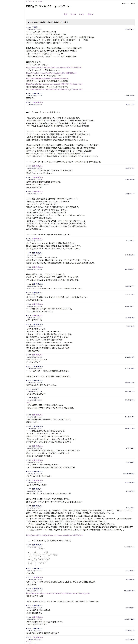Image resolution: width=138 pixels, height=644 pixels.
Task: Follow >>15 reply anchor
Action: tap(29, 402)
